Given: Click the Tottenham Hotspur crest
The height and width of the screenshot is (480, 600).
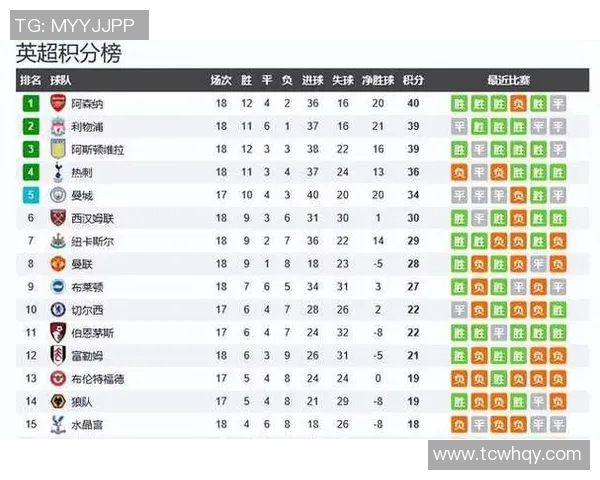Looking at the screenshot, I should (x=58, y=172).
